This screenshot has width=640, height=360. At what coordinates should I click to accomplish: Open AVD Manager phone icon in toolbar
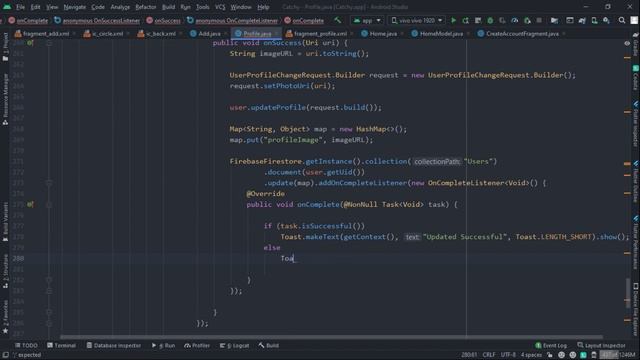(x=594, y=20)
